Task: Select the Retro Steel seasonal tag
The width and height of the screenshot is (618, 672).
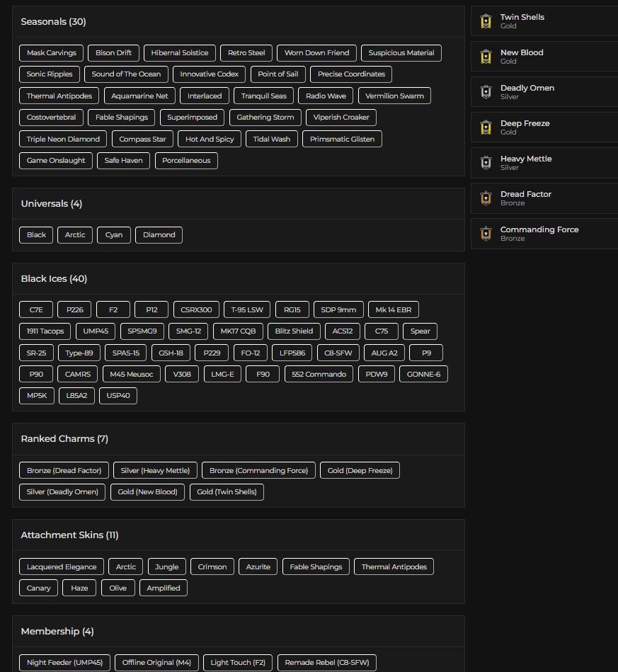Action: tap(246, 52)
